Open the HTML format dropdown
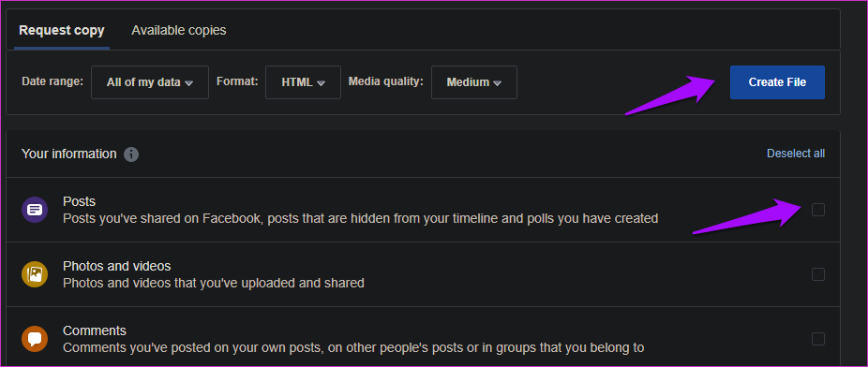 coord(304,82)
